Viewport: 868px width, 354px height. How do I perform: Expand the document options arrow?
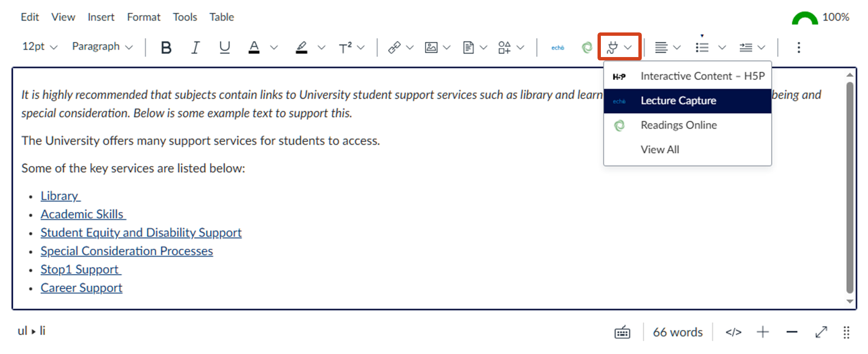[x=483, y=48]
